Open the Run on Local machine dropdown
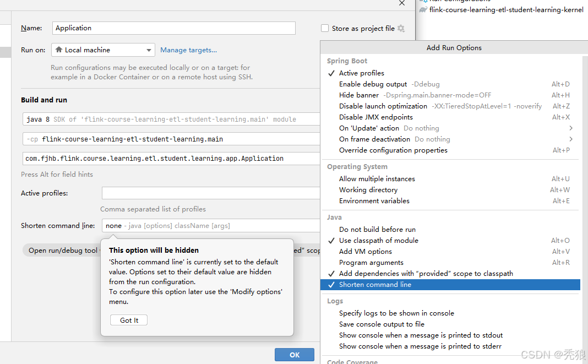This screenshot has height=364, width=588. (x=103, y=50)
